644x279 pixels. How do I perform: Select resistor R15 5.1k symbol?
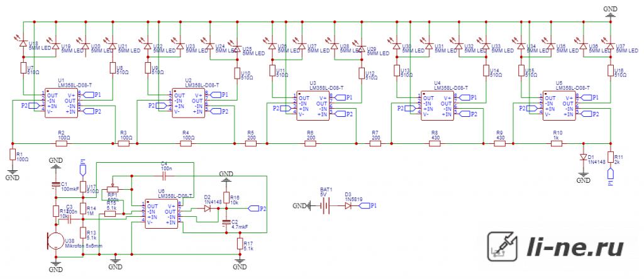(x=111, y=214)
